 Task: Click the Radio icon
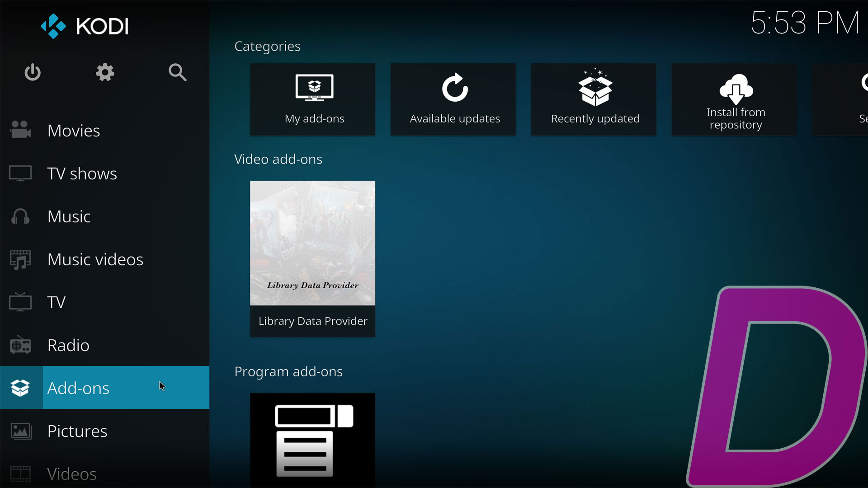pos(20,345)
